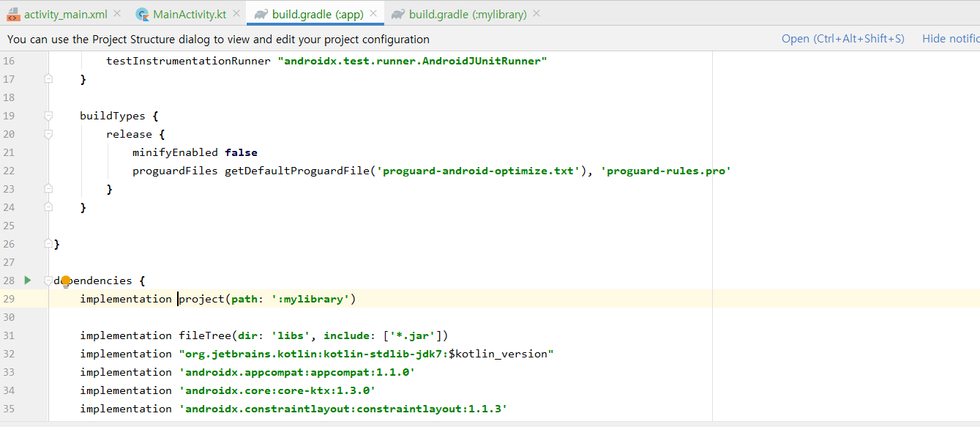Click the false value after minifyEnabled
The image size is (980, 427).
[241, 152]
